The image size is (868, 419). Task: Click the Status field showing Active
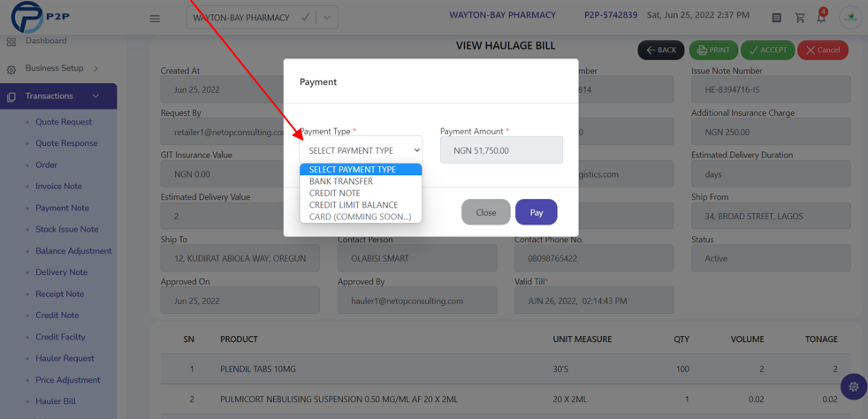click(x=771, y=258)
